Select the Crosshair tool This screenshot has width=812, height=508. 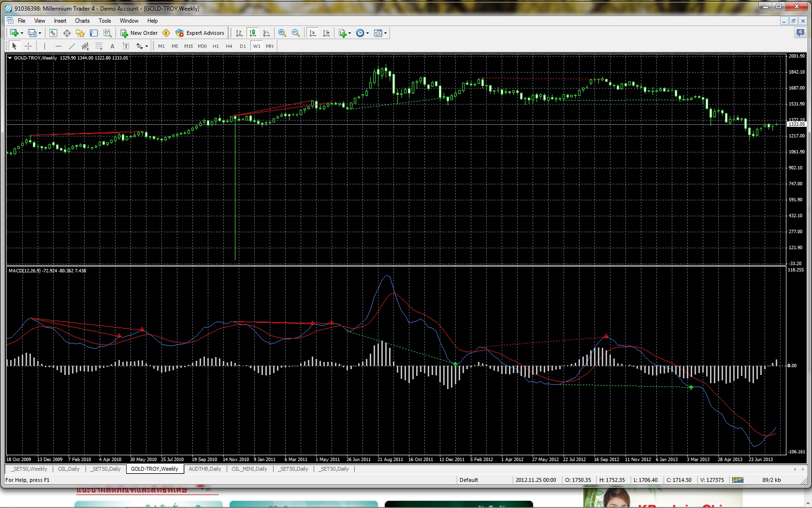click(29, 46)
